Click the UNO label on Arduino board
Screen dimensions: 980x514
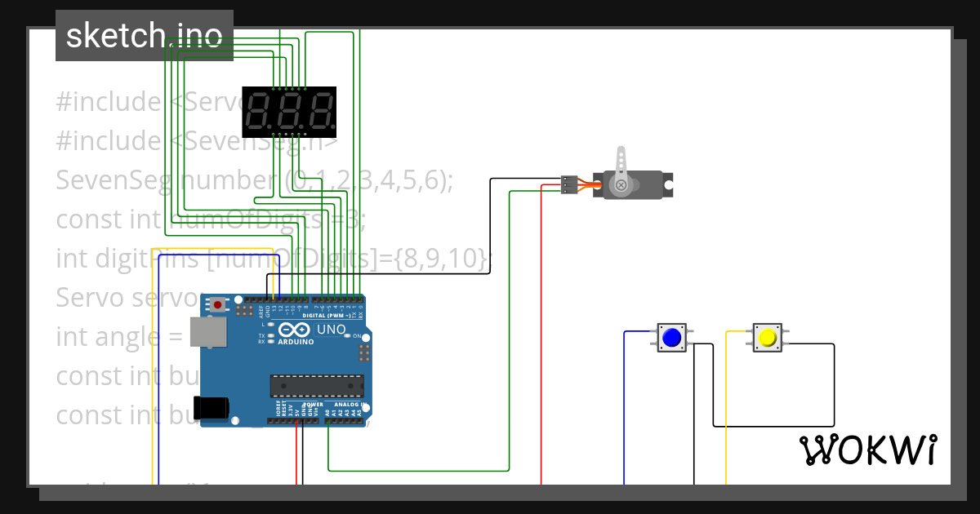pyautogui.click(x=330, y=330)
